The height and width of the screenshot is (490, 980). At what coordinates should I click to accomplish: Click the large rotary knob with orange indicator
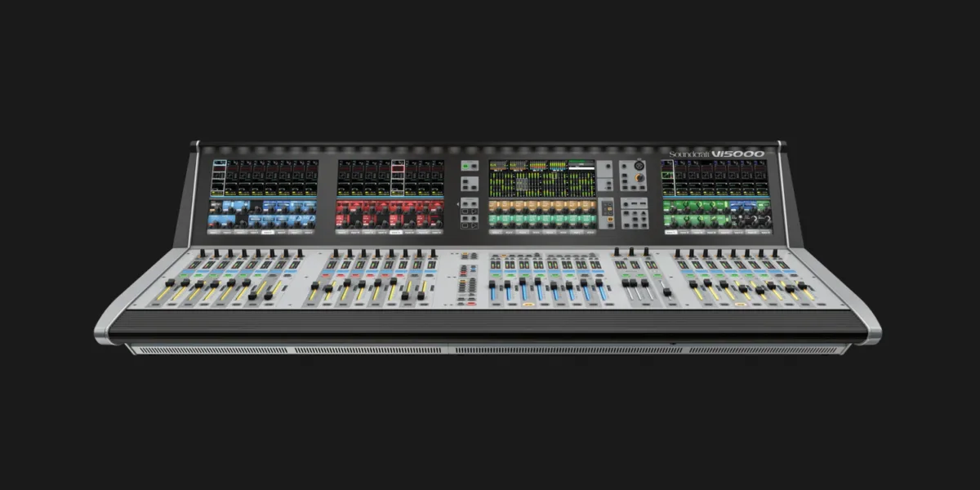[639, 176]
